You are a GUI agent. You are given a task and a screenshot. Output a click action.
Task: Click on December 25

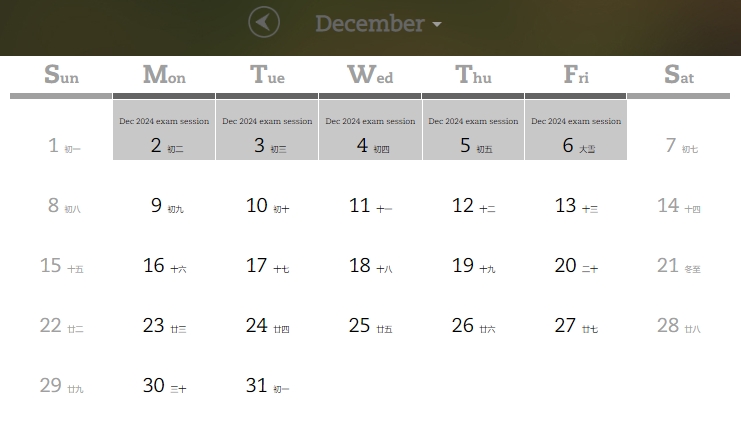tap(370, 326)
